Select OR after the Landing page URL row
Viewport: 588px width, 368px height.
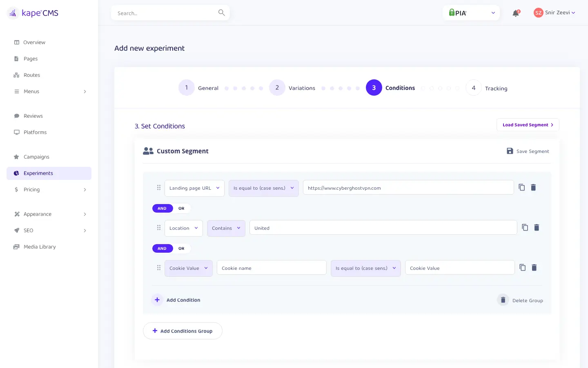(181, 208)
